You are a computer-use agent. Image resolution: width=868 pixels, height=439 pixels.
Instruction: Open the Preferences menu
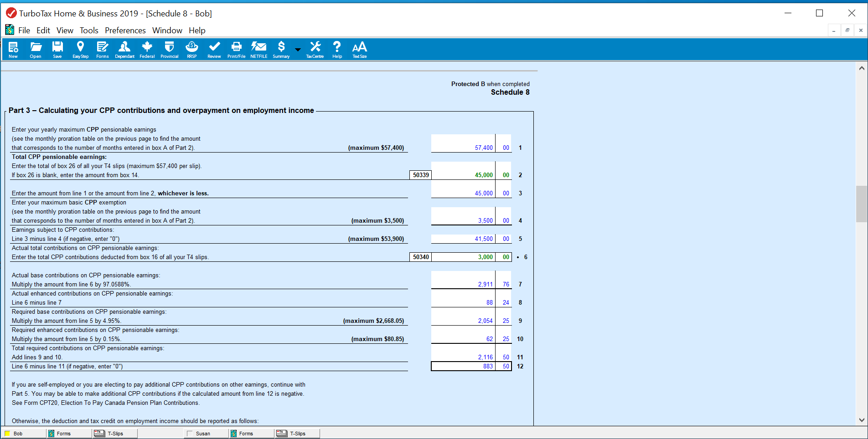125,31
